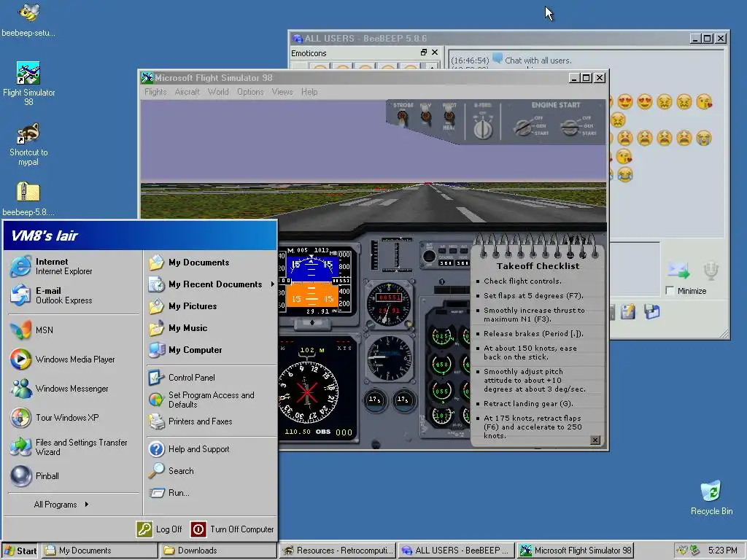Click the Start button on the taskbar
Image resolution: width=747 pixels, height=560 pixels.
20,551
